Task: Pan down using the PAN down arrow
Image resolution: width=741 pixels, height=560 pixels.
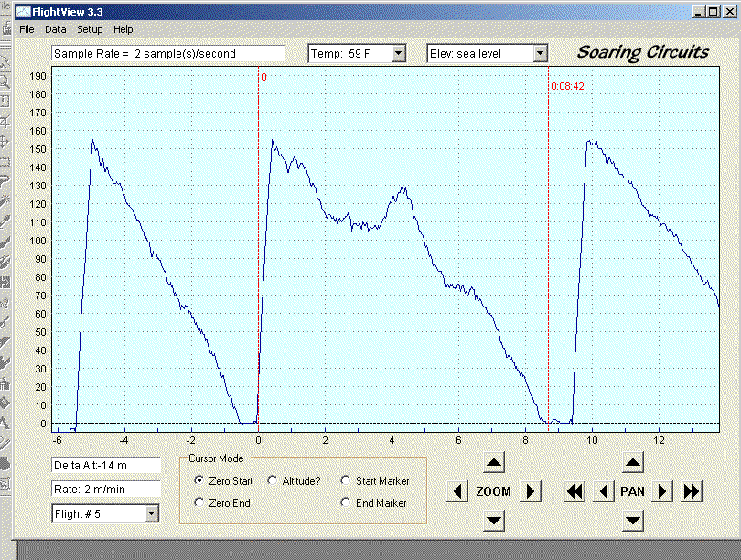Action: [633, 521]
